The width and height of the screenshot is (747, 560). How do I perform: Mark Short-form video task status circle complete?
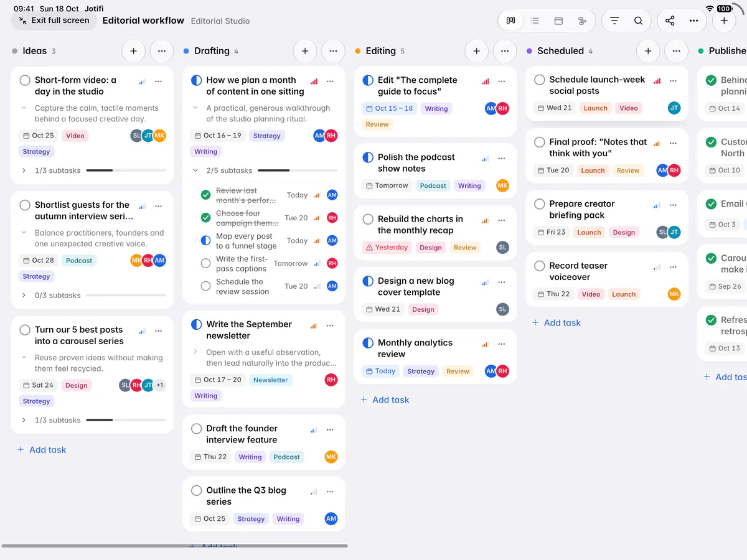point(25,80)
